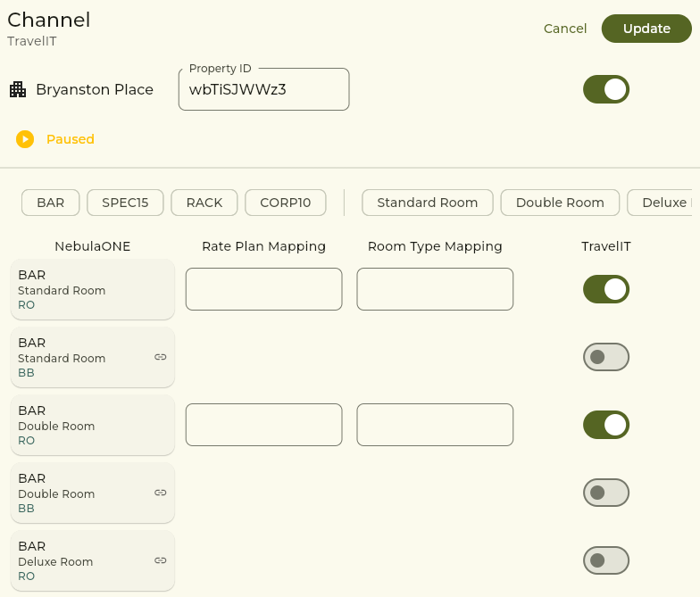Open the BAR Double Room BB card
700x597 pixels.
pos(93,493)
